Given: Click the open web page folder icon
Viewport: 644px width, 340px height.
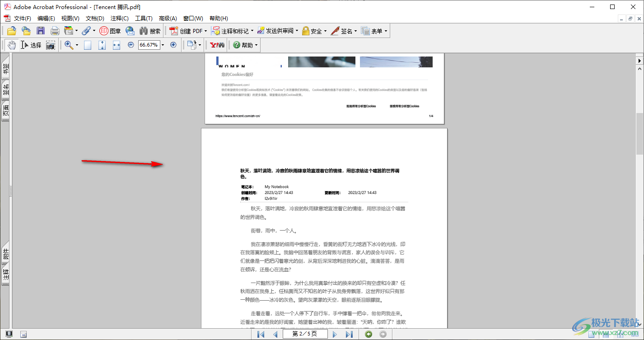Looking at the screenshot, I should pos(26,31).
